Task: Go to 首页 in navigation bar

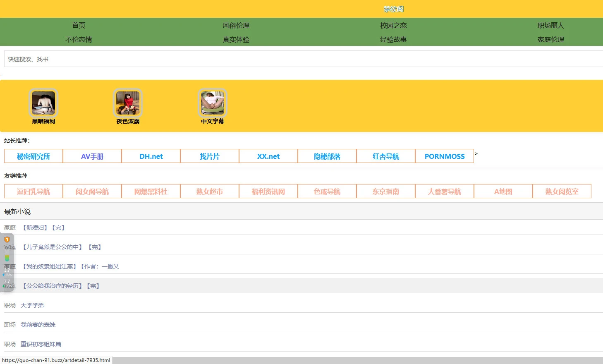Action: tap(79, 25)
